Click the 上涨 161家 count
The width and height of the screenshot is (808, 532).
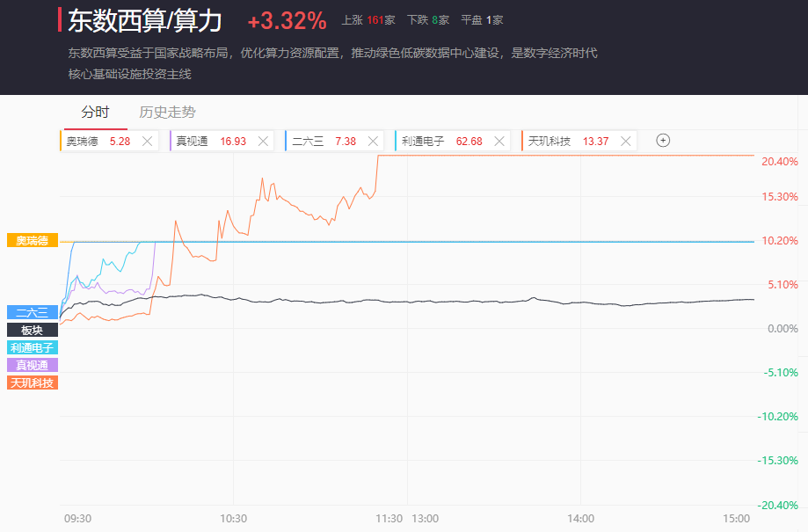[368, 19]
